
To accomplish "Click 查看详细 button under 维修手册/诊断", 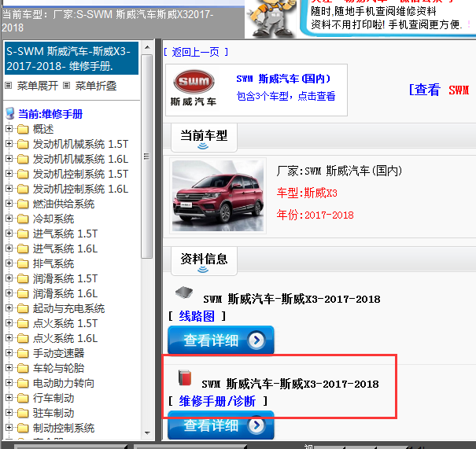I will coord(221,425).
